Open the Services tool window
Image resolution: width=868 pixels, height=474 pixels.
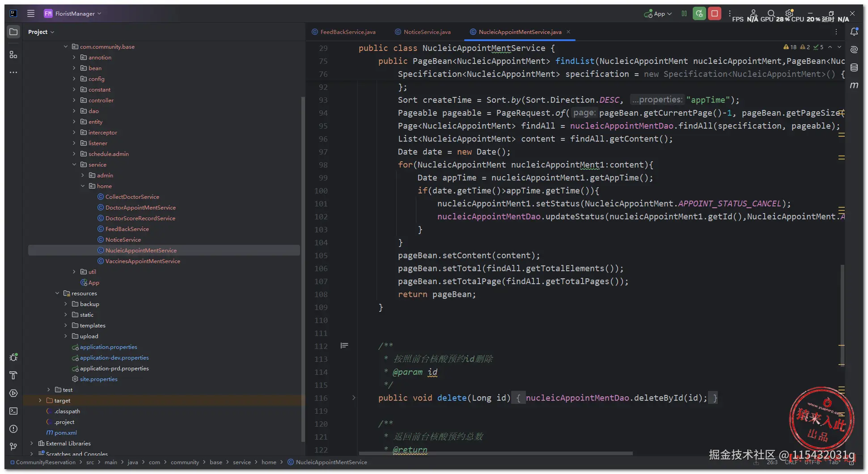13,393
